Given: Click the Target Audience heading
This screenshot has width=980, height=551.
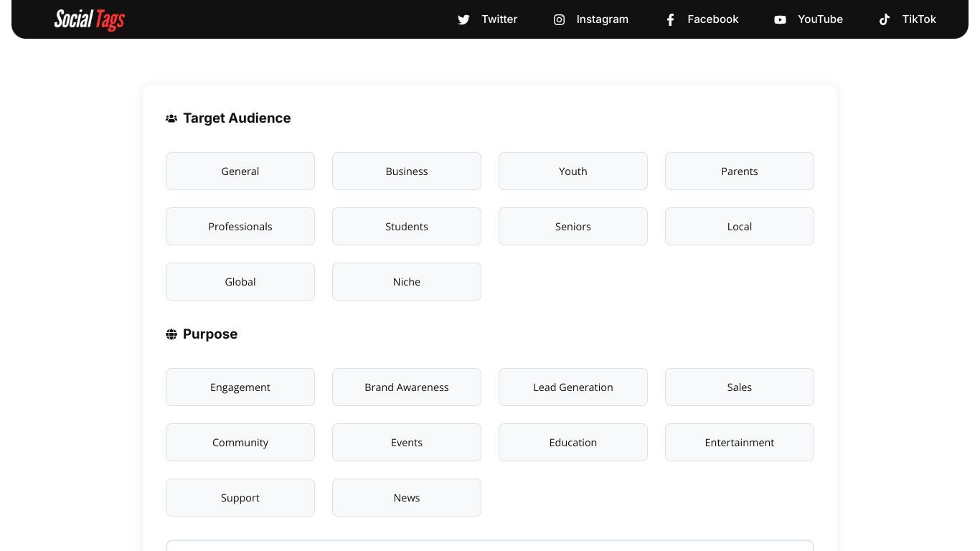Looking at the screenshot, I should [x=237, y=118].
